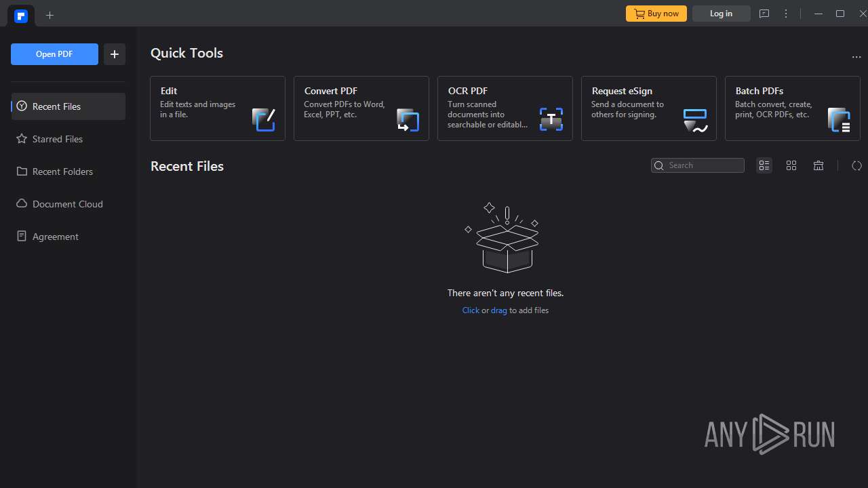The image size is (868, 488).
Task: Select Starred Files in sidebar
Action: pyautogui.click(x=68, y=139)
